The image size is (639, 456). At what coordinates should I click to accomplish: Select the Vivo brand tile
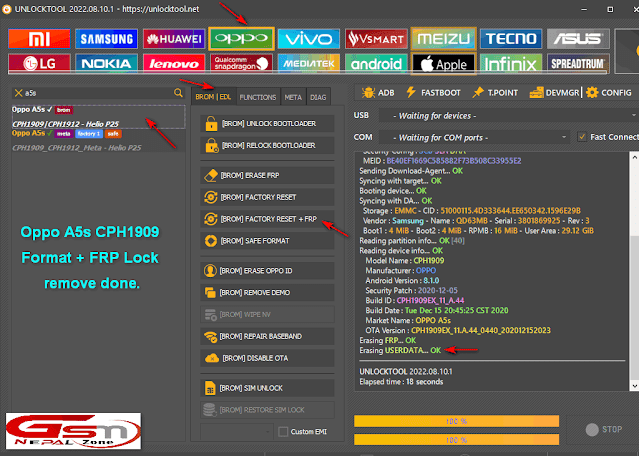click(x=308, y=39)
